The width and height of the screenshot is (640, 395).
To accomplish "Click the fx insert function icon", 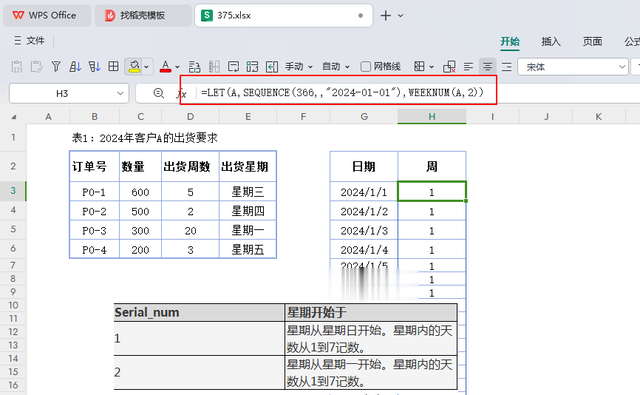I will (181, 94).
